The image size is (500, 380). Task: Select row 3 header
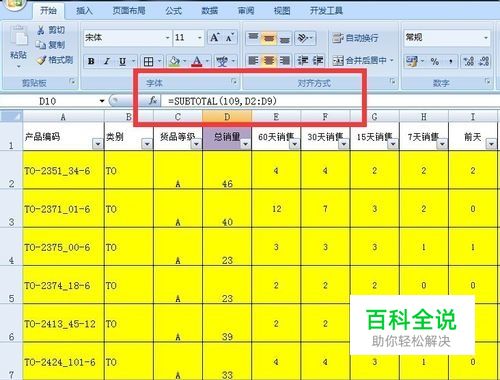click(11, 209)
